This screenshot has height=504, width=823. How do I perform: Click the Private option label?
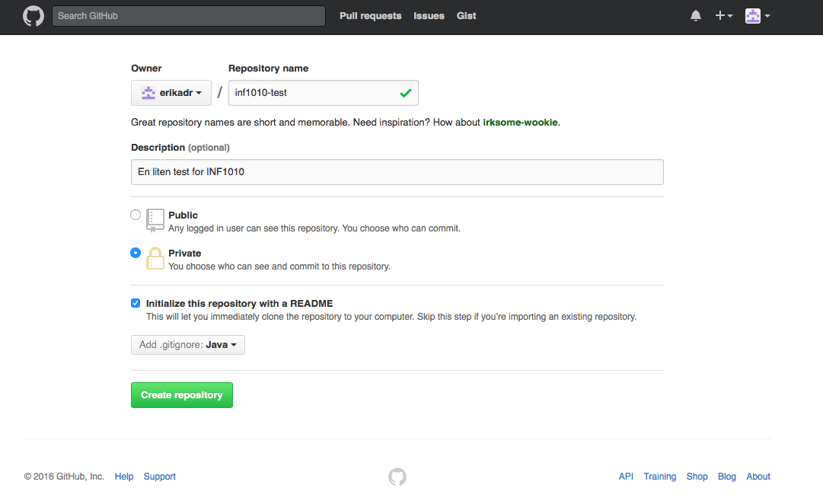click(x=185, y=253)
